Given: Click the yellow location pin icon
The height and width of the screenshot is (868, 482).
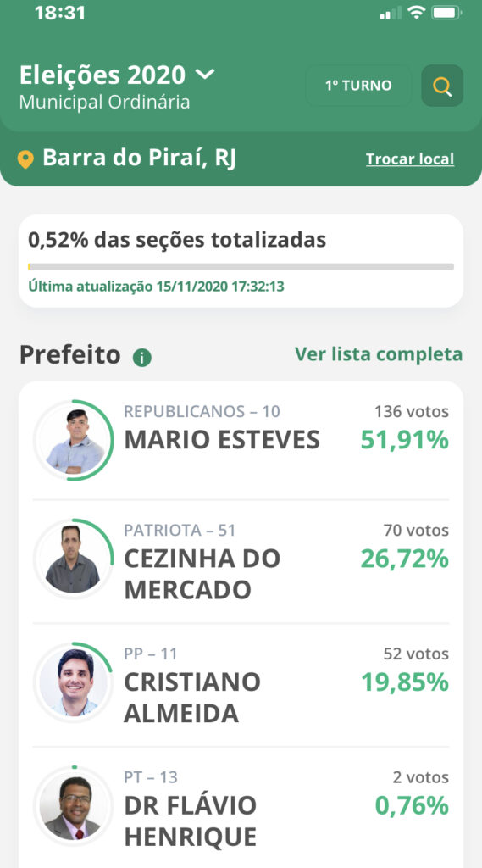Looking at the screenshot, I should [25, 159].
